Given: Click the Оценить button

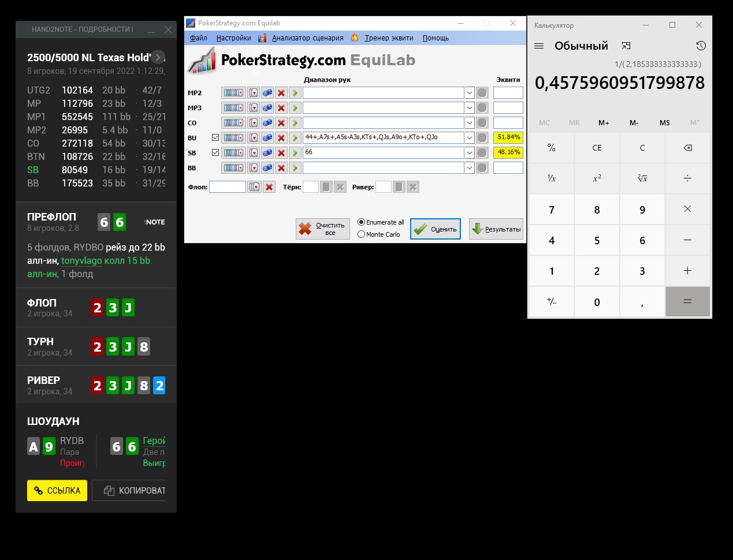Looking at the screenshot, I should point(436,229).
